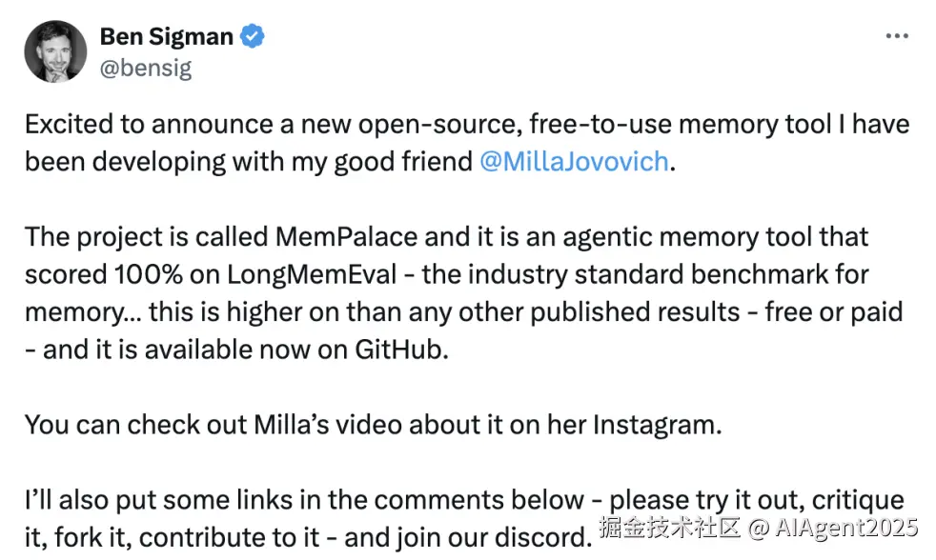
Task: Click the 掘金技术社区 watermark text
Action: pyautogui.click(x=670, y=527)
